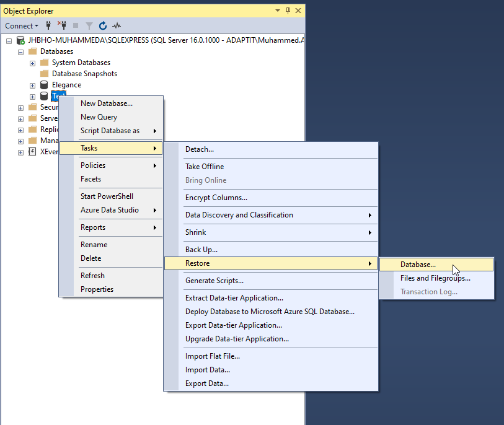Image resolution: width=504 pixels, height=425 pixels.
Task: Click the Disconnect plug icon with red X
Action: pos(62,25)
